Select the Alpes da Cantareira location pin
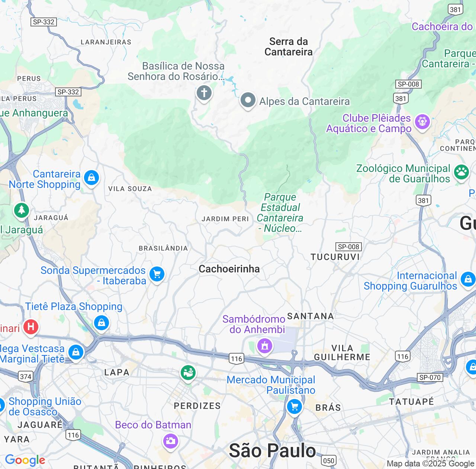Image resolution: width=476 pixels, height=469 pixels. coord(248,100)
